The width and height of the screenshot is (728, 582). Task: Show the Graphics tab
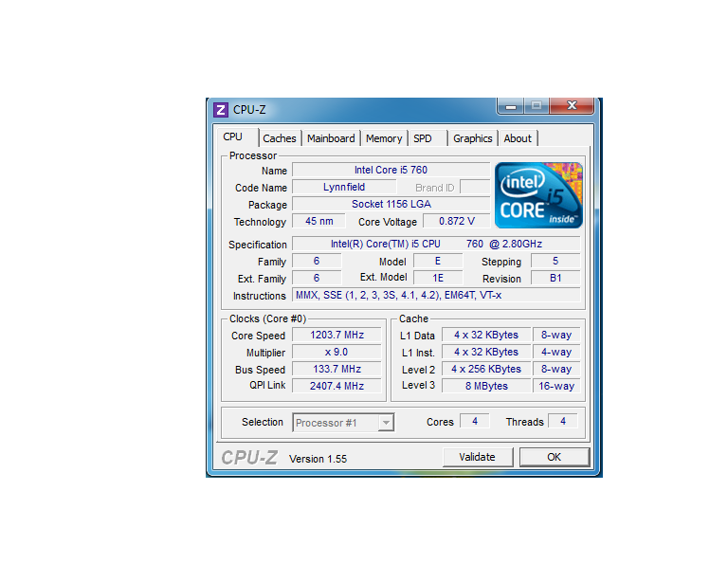point(473,138)
